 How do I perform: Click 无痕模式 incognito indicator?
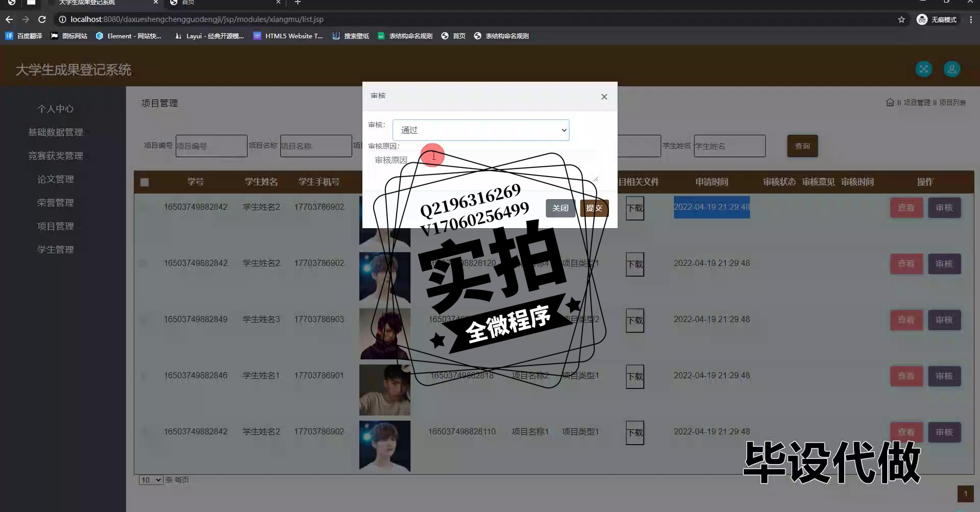coord(937,19)
